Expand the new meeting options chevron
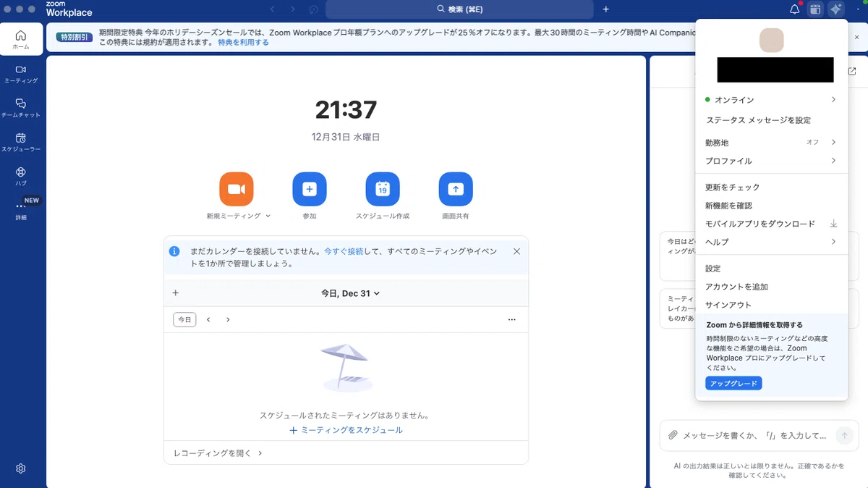Screen dimensions: 868x488 pyautogui.click(x=268, y=216)
